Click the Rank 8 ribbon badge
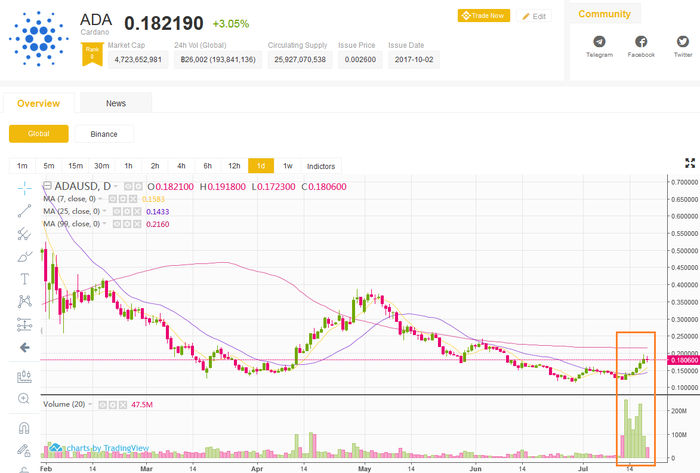The width and height of the screenshot is (700, 473). coord(92,54)
